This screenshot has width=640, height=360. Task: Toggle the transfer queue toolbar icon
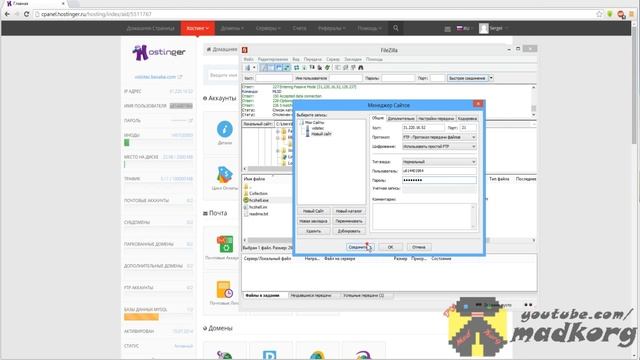pos(287,68)
